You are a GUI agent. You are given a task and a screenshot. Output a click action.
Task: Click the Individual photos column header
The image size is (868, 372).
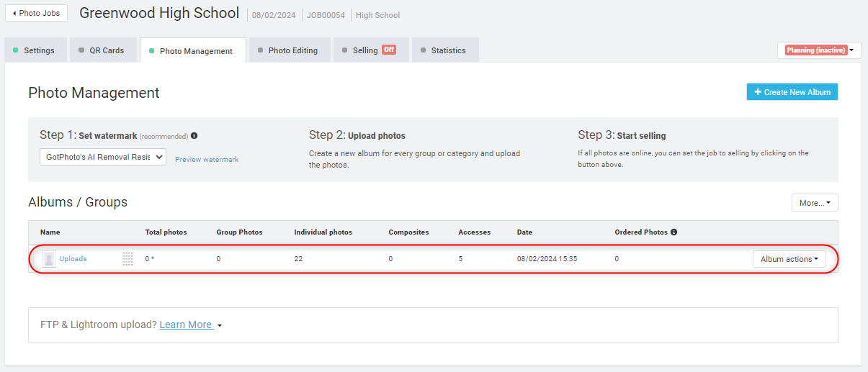click(323, 232)
